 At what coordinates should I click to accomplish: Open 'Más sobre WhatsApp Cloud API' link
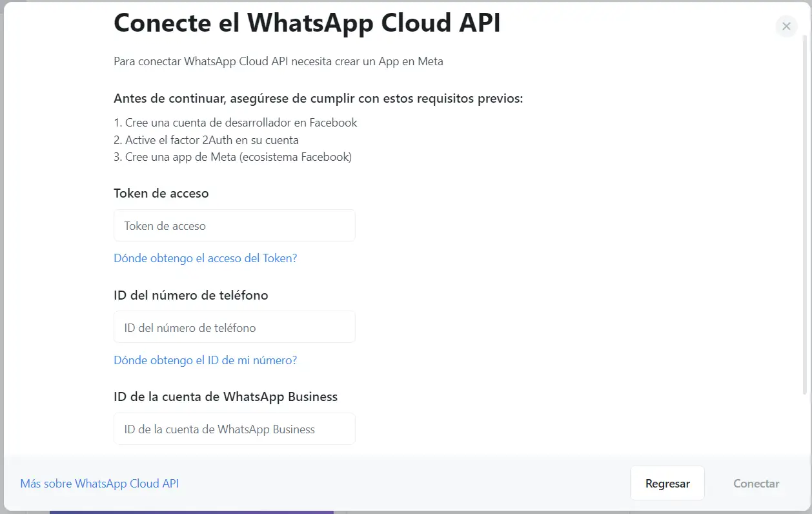[99, 484]
